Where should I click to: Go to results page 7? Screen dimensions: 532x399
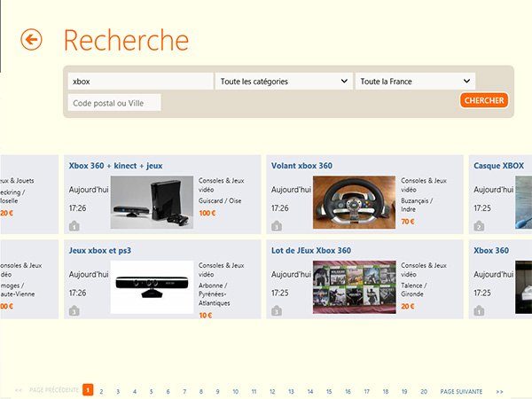pyautogui.click(x=184, y=391)
